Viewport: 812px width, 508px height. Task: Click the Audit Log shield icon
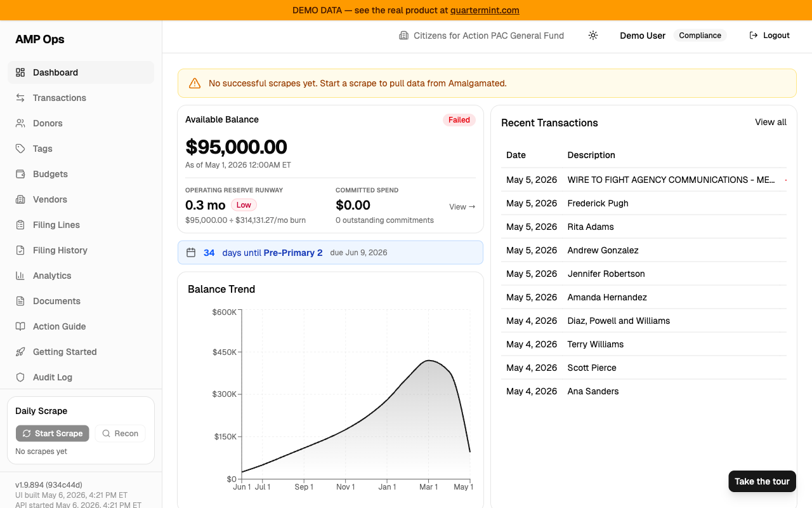click(x=20, y=377)
